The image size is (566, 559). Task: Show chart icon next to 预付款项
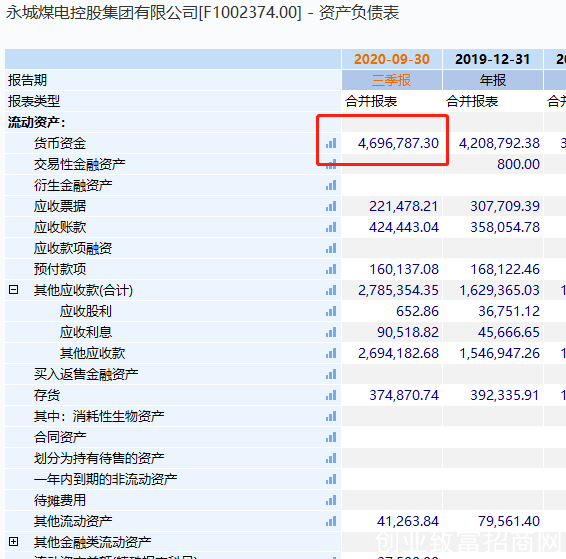[x=331, y=269]
